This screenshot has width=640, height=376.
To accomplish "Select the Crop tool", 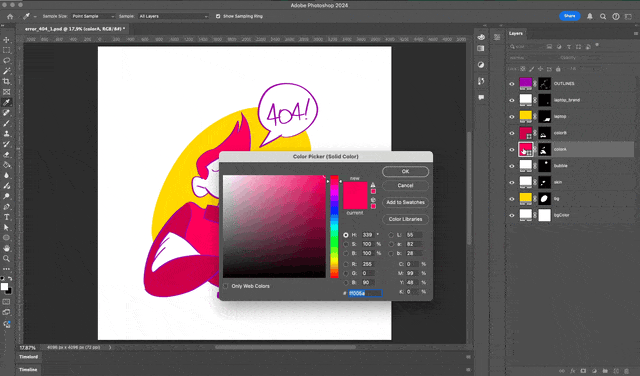I will [7, 81].
